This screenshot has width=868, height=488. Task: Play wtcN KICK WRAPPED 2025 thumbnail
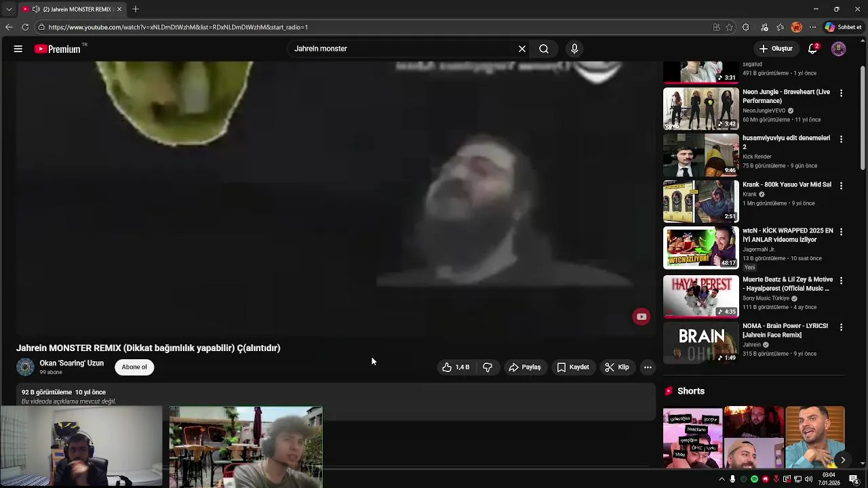pos(701,247)
